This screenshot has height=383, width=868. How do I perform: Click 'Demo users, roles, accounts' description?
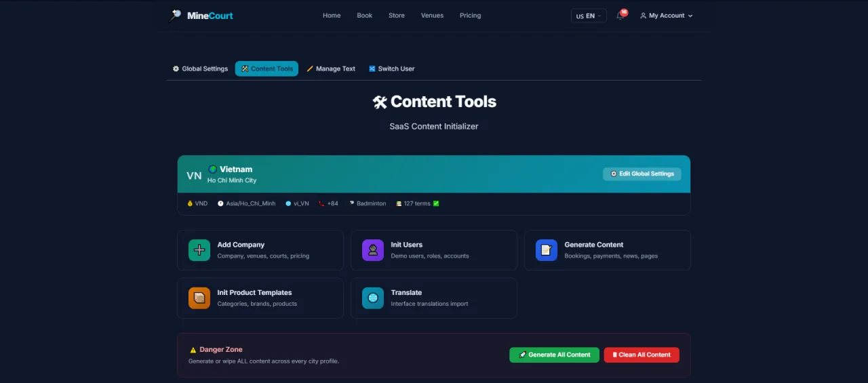430,256
